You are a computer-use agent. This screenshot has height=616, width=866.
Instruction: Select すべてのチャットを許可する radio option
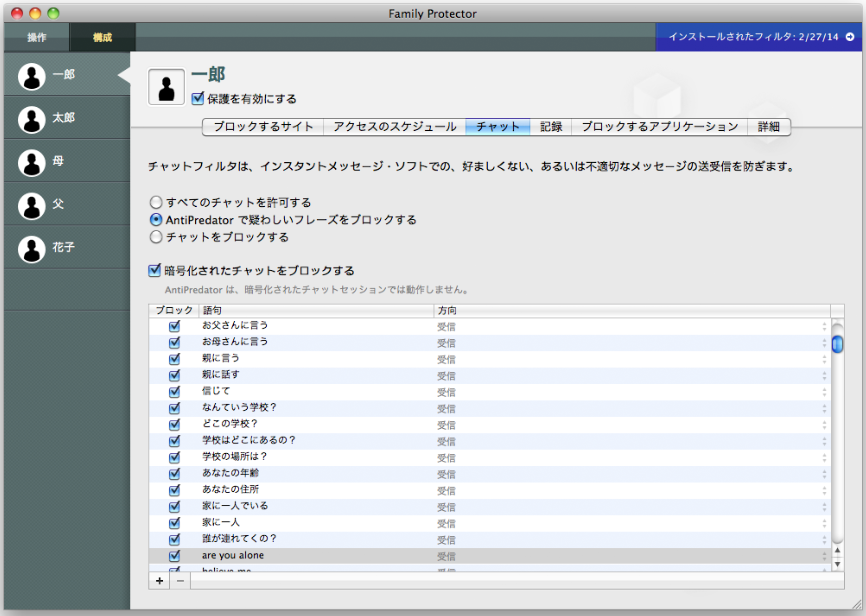tap(156, 202)
